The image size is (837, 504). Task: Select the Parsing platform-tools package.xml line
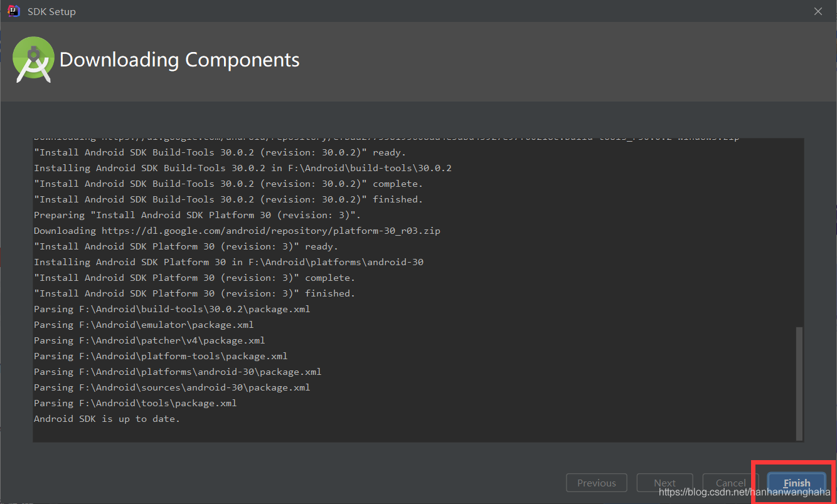pyautogui.click(x=161, y=355)
